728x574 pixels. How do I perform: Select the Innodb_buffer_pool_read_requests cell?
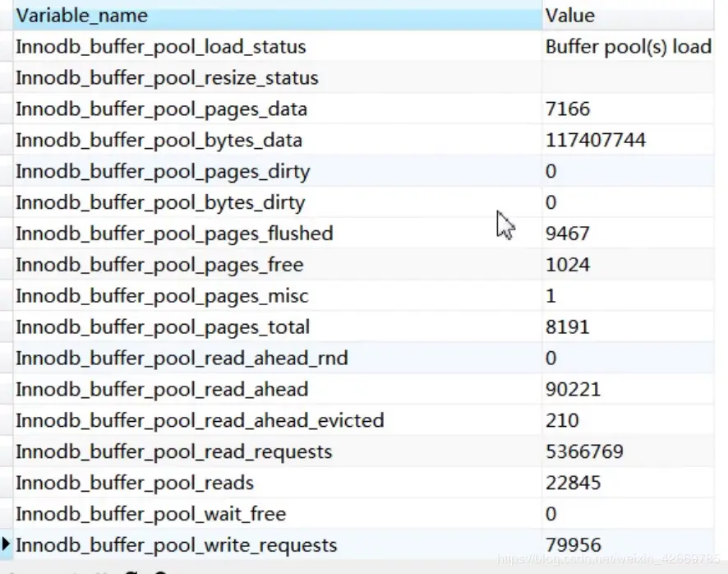(x=278, y=451)
